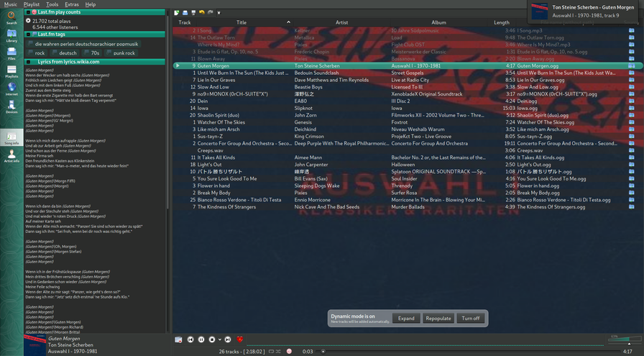Open the Library sidebar section
This screenshot has height=356, width=644.
[11, 36]
